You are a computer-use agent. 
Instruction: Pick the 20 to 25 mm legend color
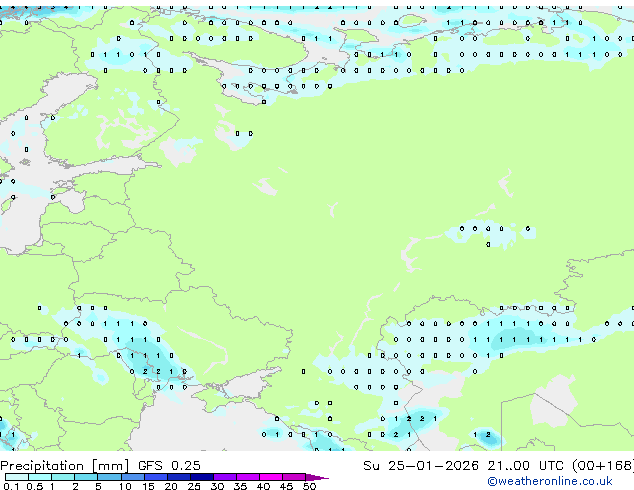(179, 477)
